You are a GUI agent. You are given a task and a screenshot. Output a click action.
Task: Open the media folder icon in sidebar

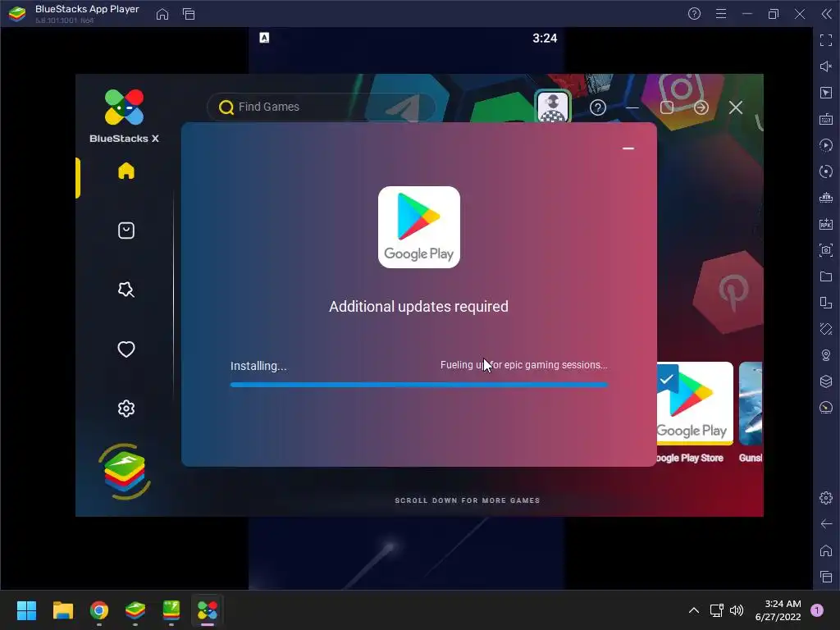[x=826, y=276]
